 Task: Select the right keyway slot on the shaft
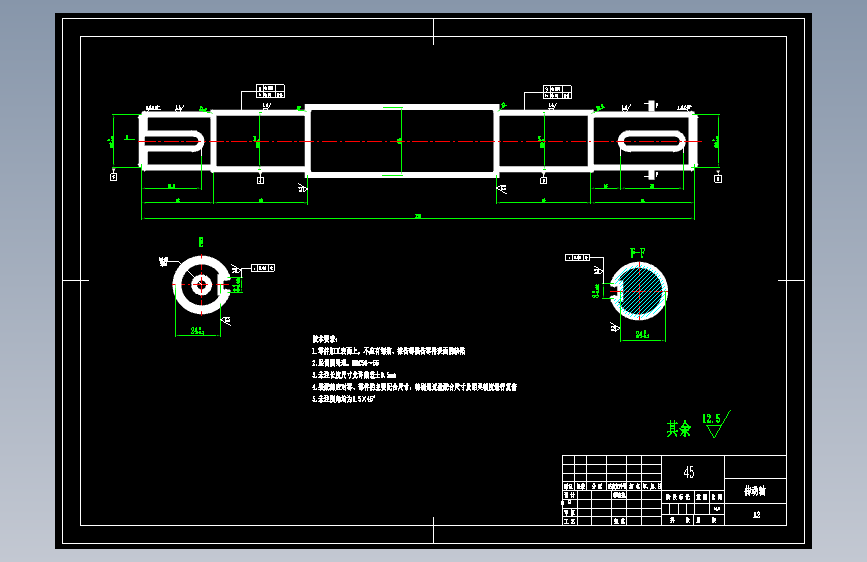[651, 141]
